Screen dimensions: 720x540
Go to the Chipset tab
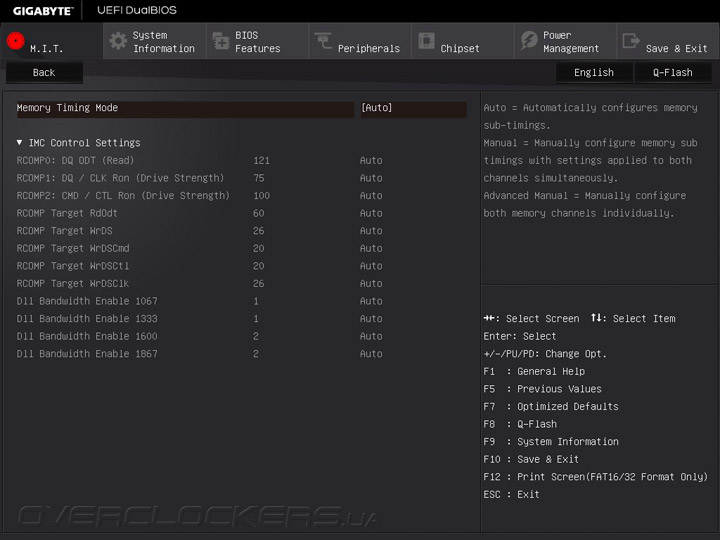(x=462, y=41)
